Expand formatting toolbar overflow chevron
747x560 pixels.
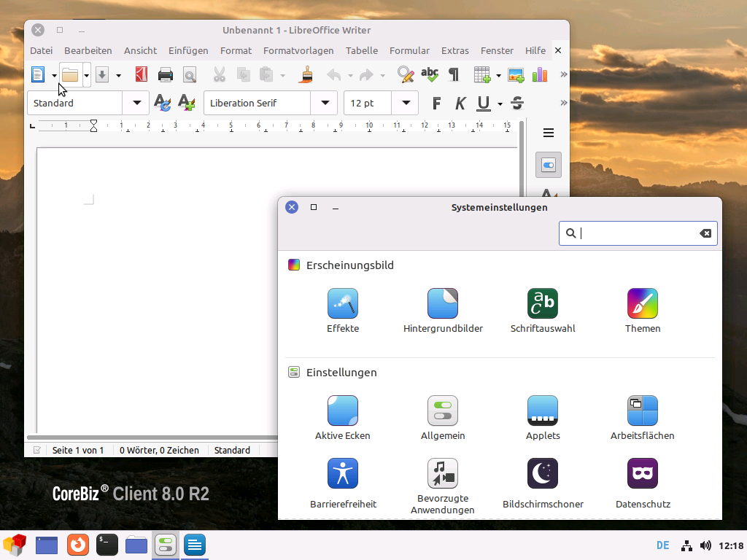point(564,103)
